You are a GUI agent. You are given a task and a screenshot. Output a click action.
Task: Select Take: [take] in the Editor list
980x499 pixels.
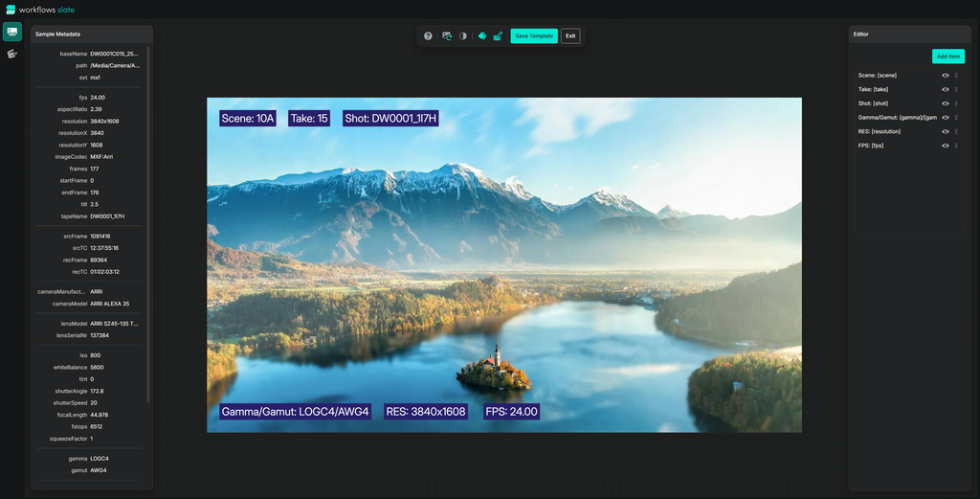(873, 89)
